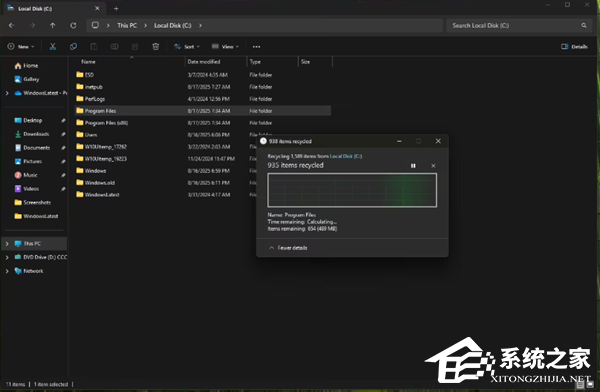Click the Copy icon in toolbar
The width and height of the screenshot is (600, 392).
click(73, 47)
